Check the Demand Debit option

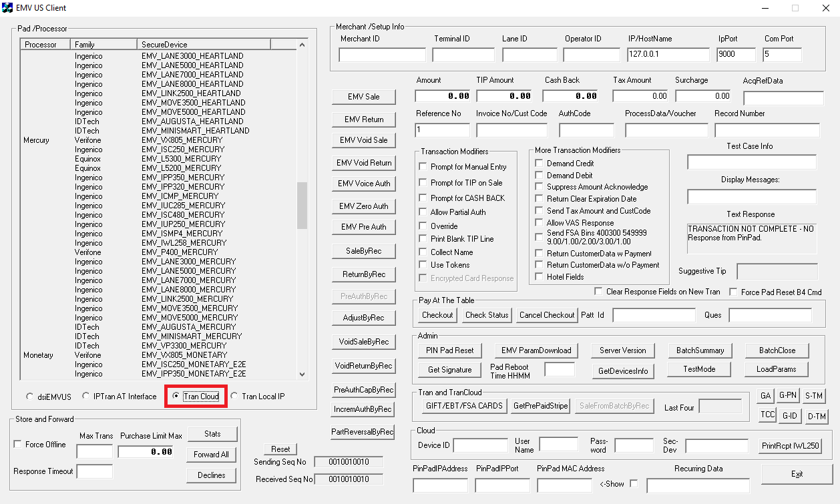[540, 176]
